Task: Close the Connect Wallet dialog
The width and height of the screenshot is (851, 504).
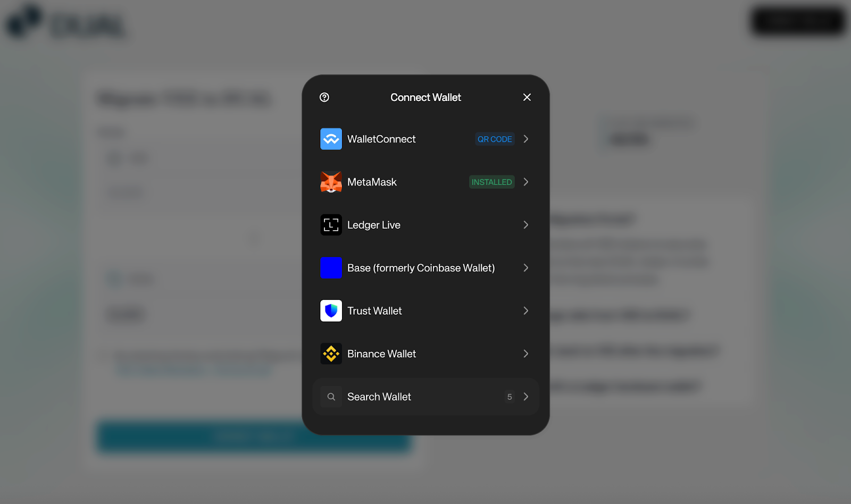Action: [x=527, y=97]
